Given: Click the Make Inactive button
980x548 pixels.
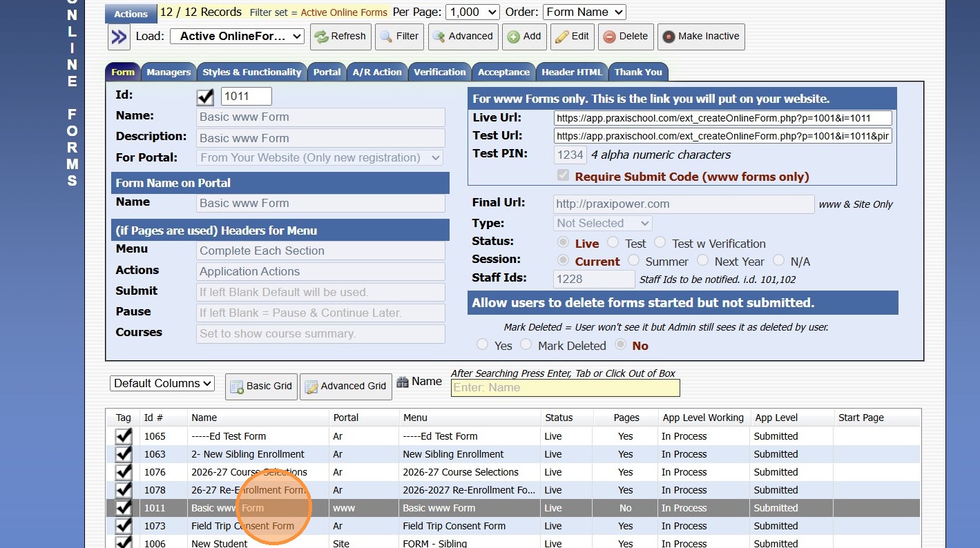Looking at the screenshot, I should coord(701,37).
